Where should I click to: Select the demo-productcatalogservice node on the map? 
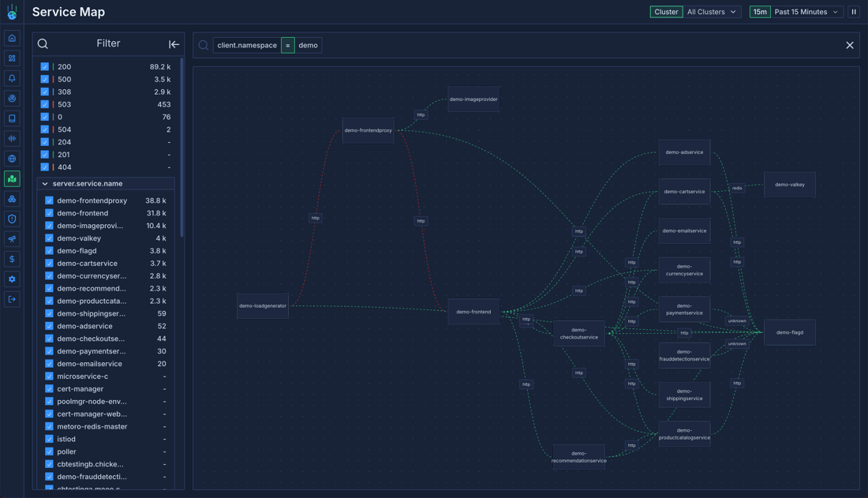tap(684, 434)
